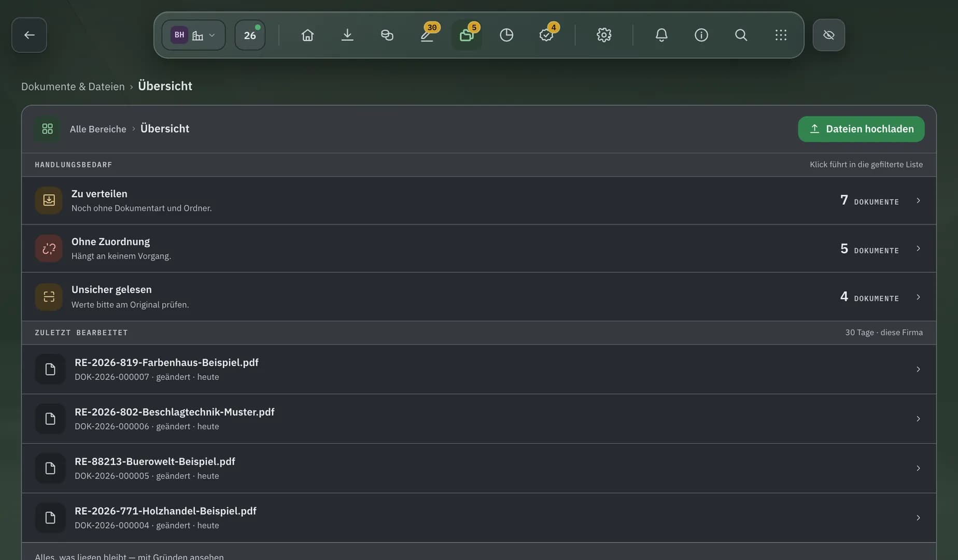The width and height of the screenshot is (958, 560).
Task: Open the documents folder icon with badge 5
Action: [x=467, y=35]
